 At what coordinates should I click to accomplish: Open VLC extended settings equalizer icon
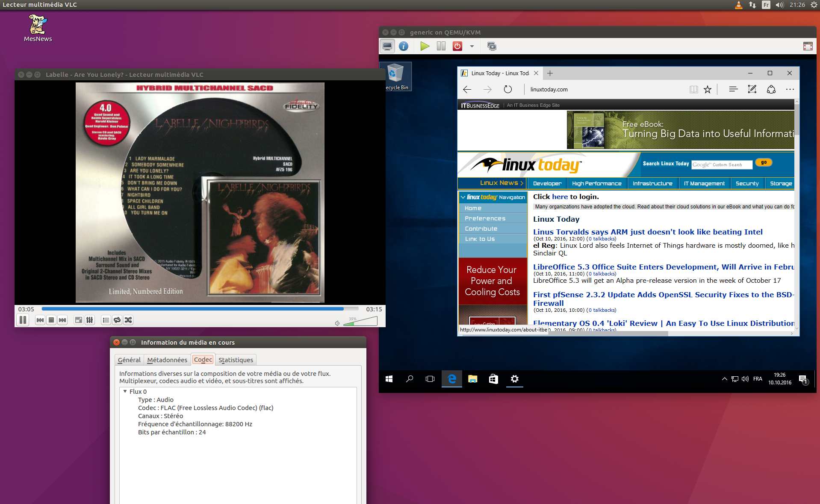tap(90, 320)
